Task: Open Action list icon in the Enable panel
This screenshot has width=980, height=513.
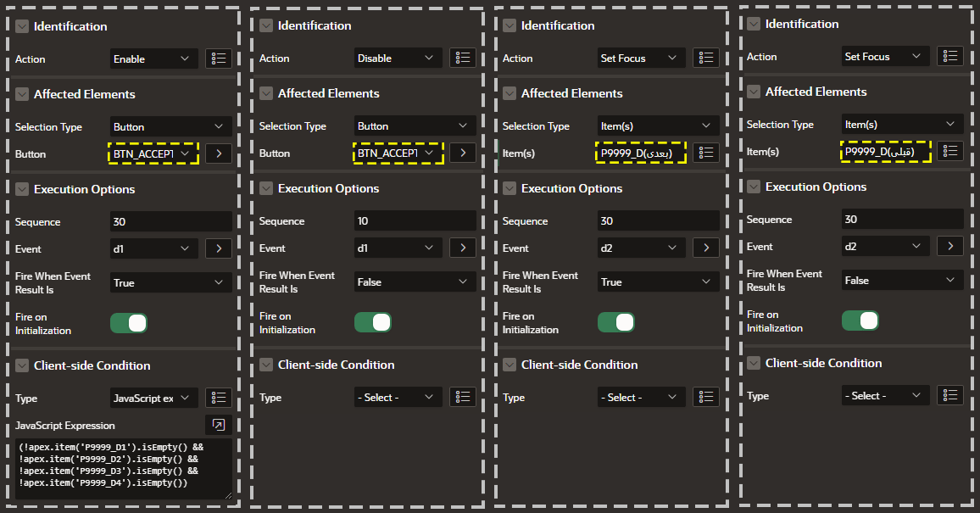Action: [x=219, y=59]
